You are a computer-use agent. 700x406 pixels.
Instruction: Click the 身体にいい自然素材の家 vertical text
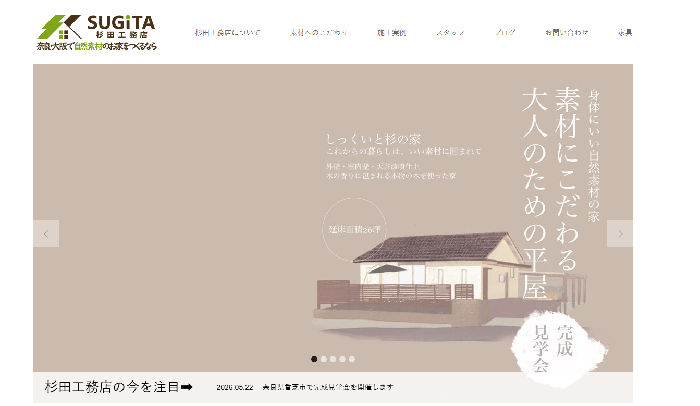[594, 156]
